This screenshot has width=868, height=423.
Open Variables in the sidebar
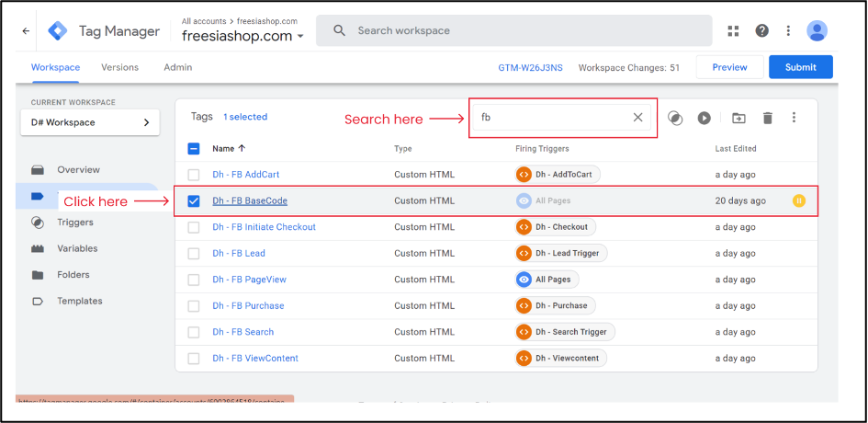coord(77,249)
